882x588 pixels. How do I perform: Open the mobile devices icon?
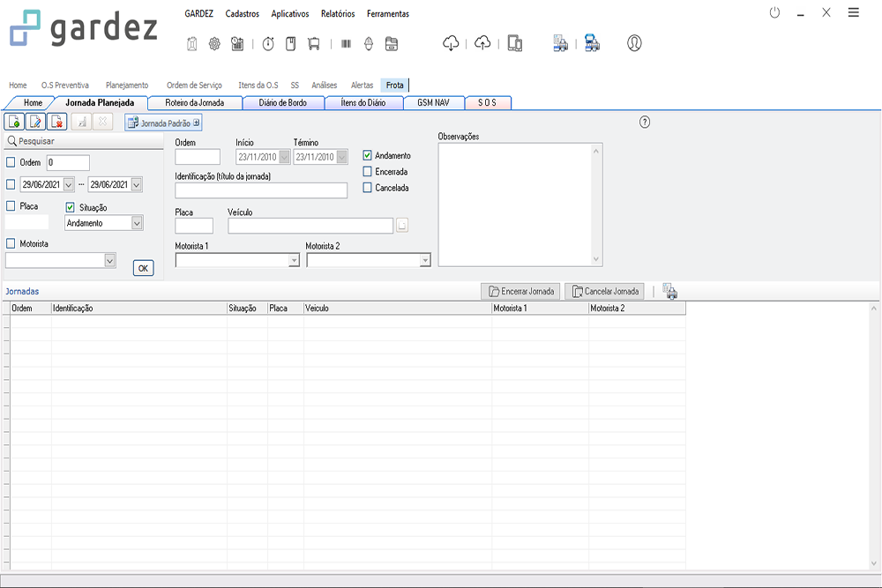515,43
